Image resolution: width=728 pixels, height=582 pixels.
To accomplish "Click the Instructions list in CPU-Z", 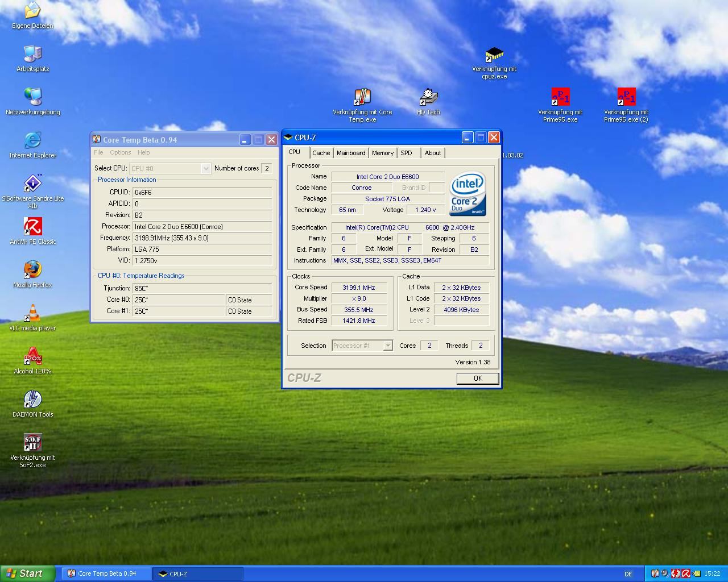I will [x=410, y=260].
